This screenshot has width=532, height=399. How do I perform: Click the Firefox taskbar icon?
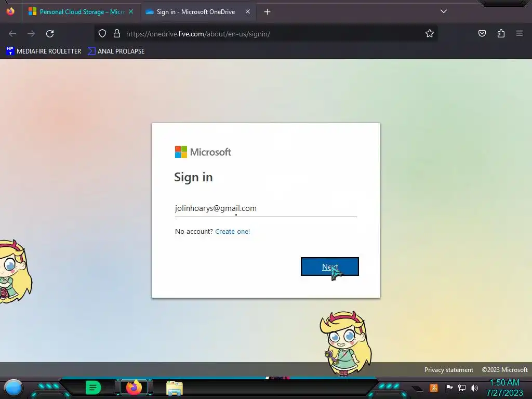134,388
